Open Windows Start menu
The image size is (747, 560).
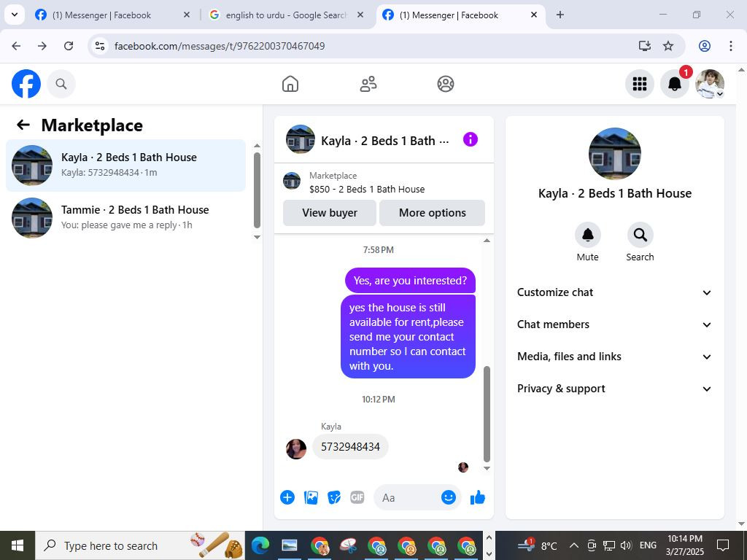18,545
